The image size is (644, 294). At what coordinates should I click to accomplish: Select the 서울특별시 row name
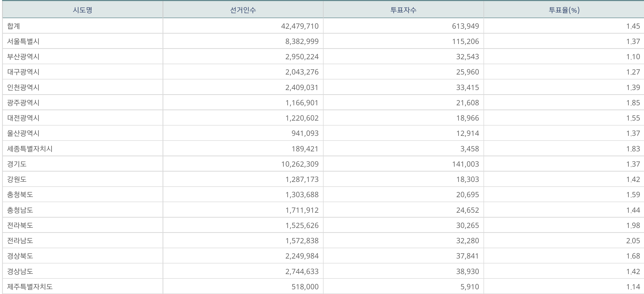(23, 41)
